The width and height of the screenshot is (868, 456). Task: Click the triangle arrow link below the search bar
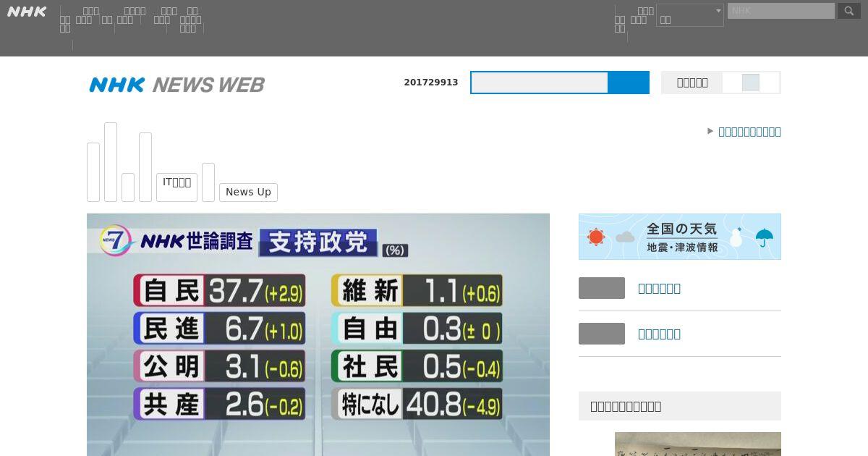(744, 132)
